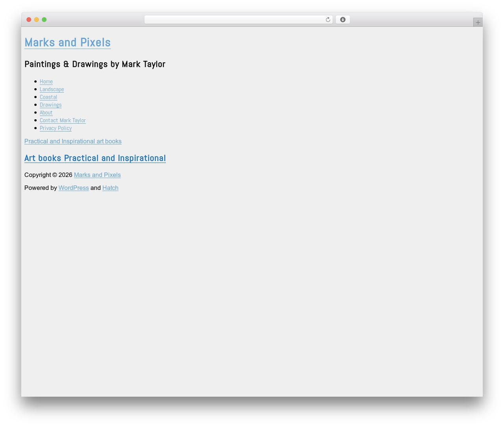The image size is (504, 427).
Task: Maximize the window with the green button
Action: point(44,20)
